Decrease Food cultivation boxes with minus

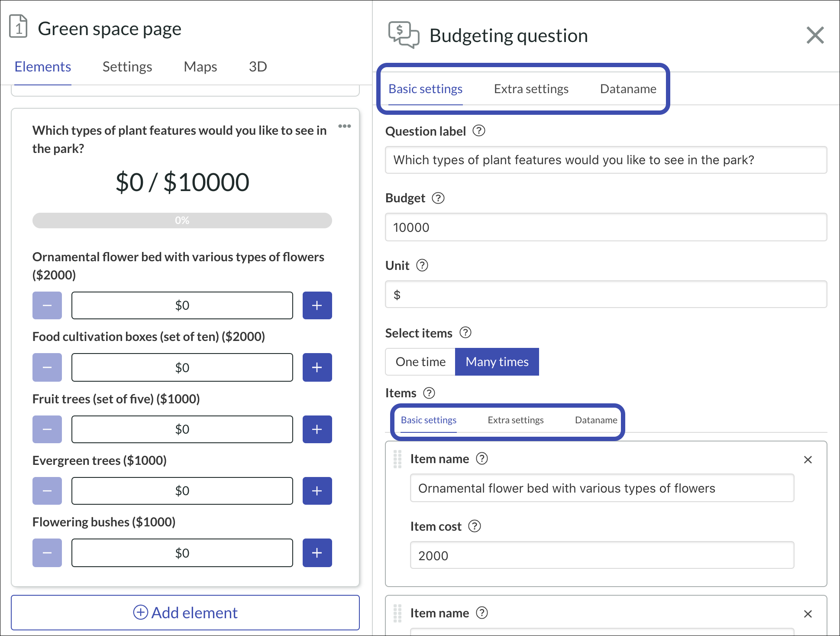point(47,367)
